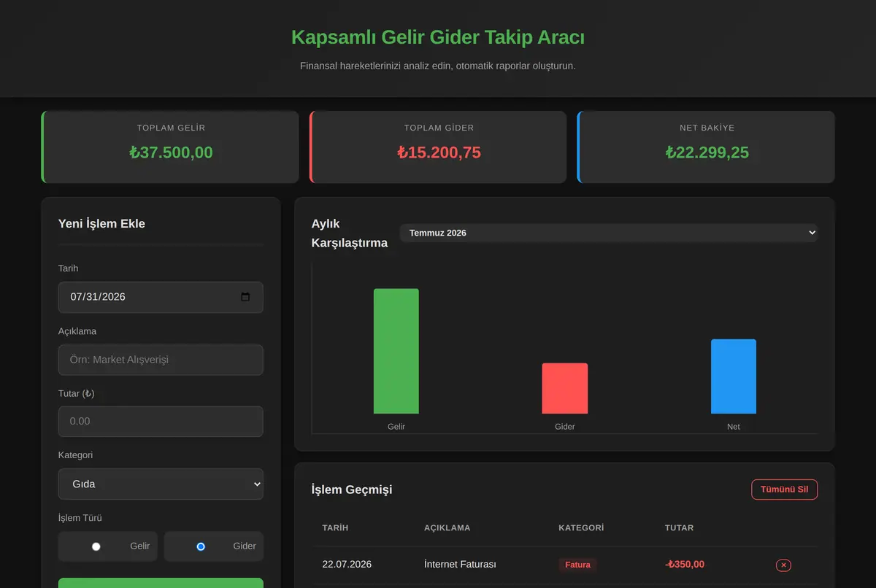Click the -₺350,00 amount cell
The height and width of the screenshot is (588, 876).
(685, 565)
